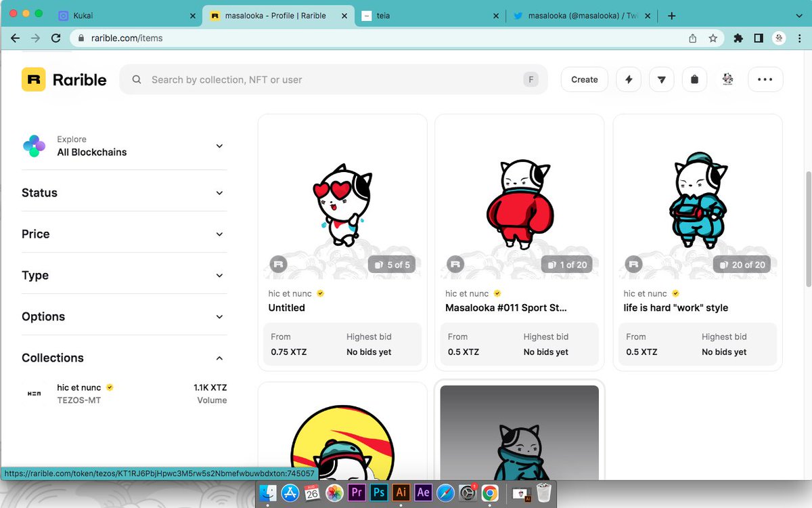Launch After Effects from the Dock
This screenshot has width=812, height=508.
pos(424,492)
